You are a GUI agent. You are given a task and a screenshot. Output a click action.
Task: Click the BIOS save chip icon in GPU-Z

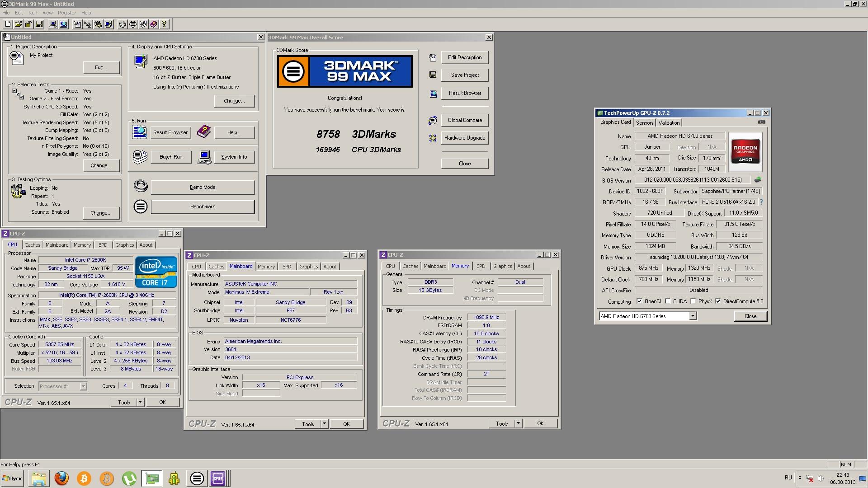pos(758,180)
